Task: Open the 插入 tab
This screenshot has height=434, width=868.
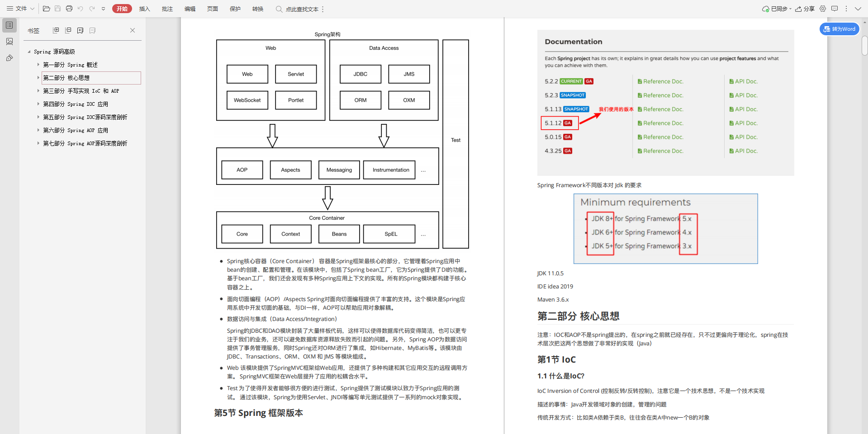Action: coord(145,9)
